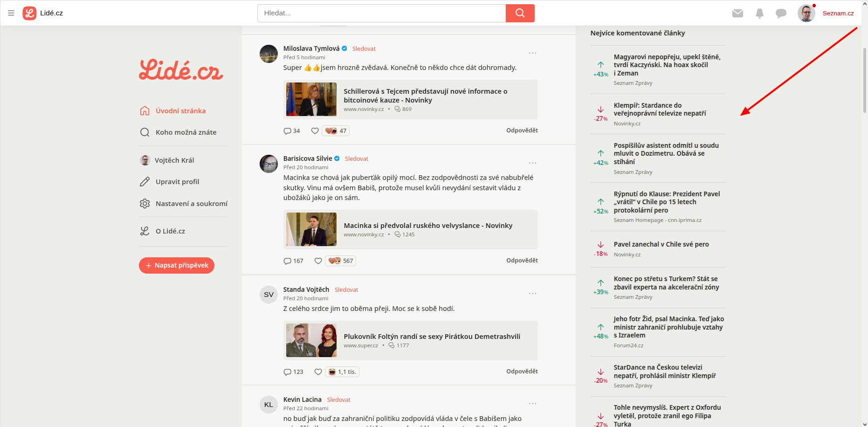
Task: Open comments icon with 167 replies
Action: (288, 261)
